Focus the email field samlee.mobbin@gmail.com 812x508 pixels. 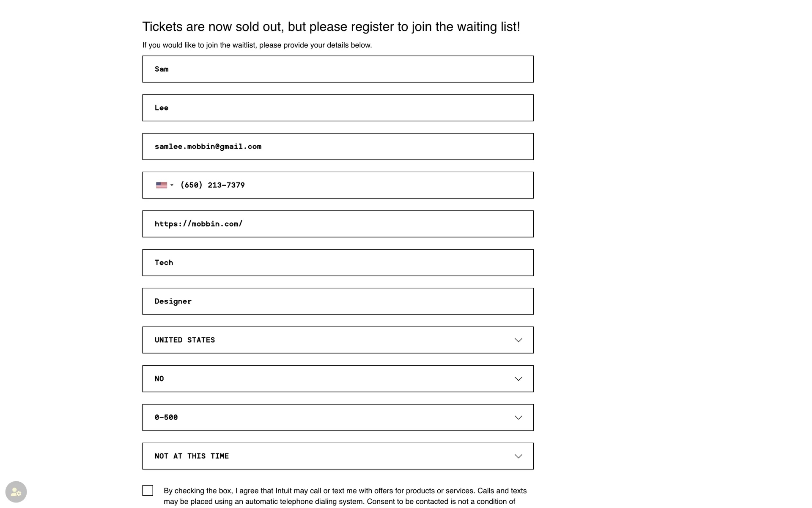tap(338, 146)
